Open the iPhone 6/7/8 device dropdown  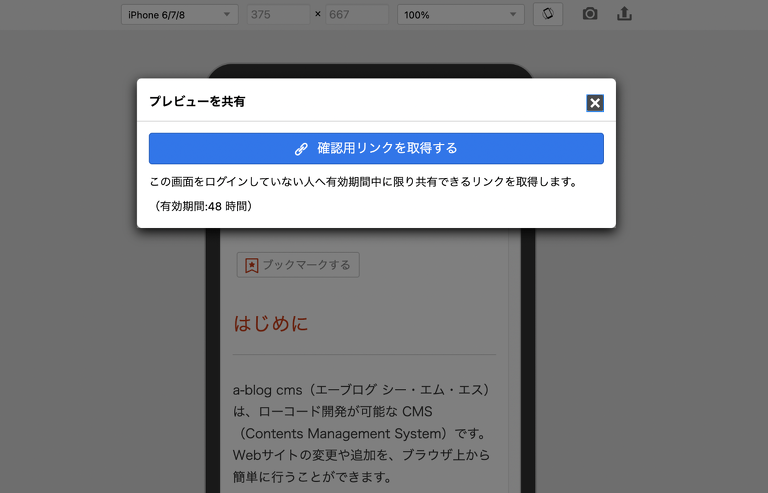[180, 15]
